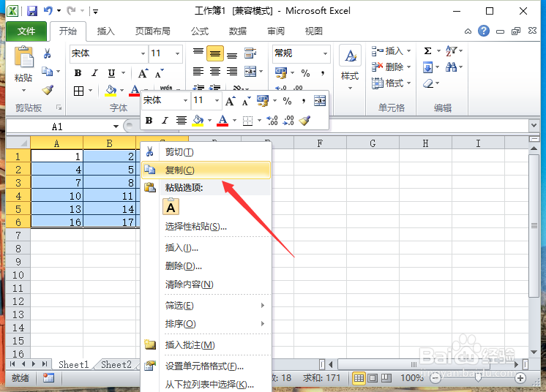
Task: Click the Borders icon in ribbon font group
Action: click(x=79, y=91)
